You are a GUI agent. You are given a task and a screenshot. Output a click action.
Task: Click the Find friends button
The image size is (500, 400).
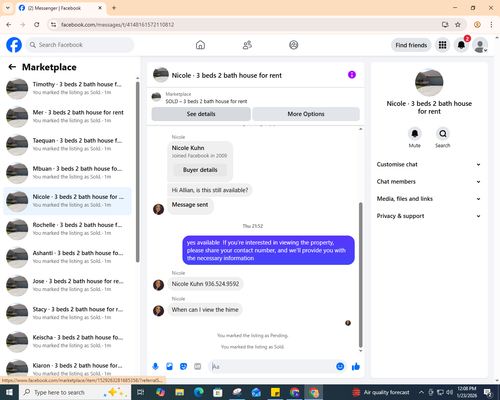click(411, 45)
